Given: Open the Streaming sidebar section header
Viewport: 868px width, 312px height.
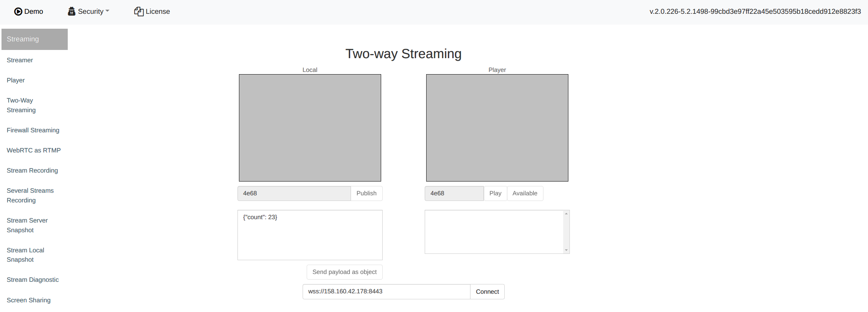Looking at the screenshot, I should tap(35, 39).
